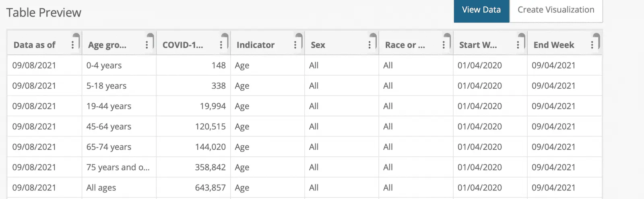Image resolution: width=644 pixels, height=199 pixels.
Task: Select 09/08/2021 in the All ages row
Action: click(x=34, y=188)
